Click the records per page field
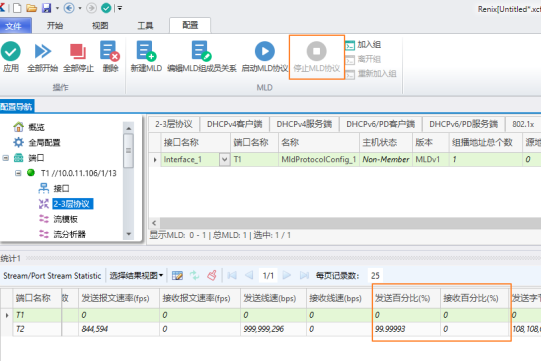This screenshot has height=361, width=541. click(x=375, y=275)
